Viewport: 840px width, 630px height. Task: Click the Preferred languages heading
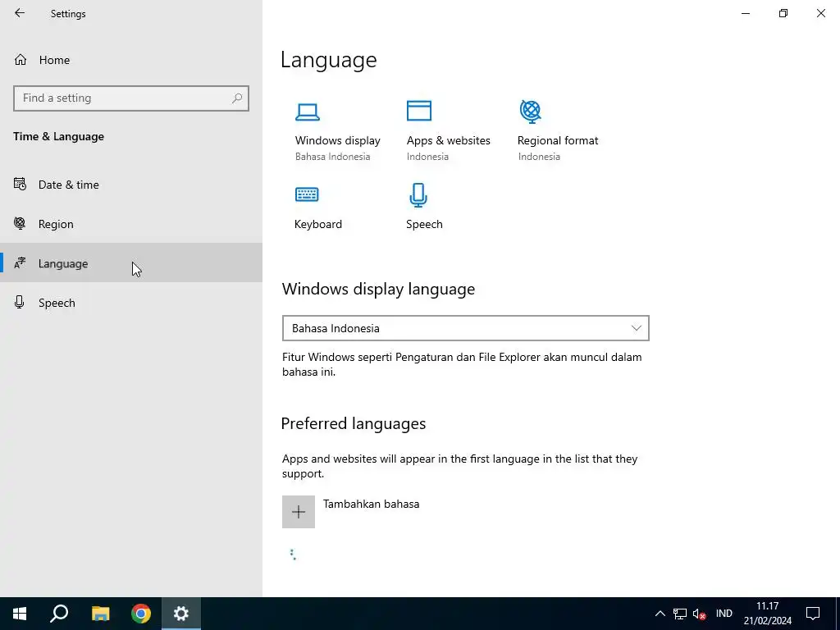pyautogui.click(x=354, y=424)
